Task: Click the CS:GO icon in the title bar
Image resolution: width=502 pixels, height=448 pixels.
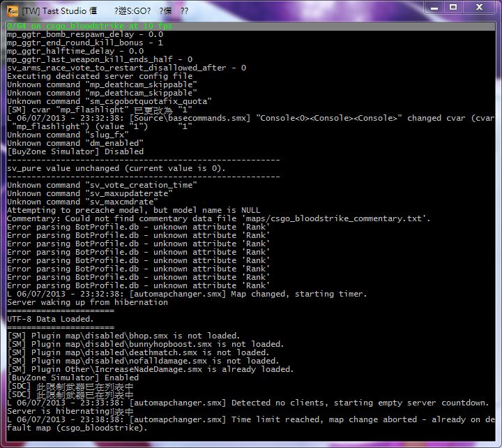Action: [11, 10]
